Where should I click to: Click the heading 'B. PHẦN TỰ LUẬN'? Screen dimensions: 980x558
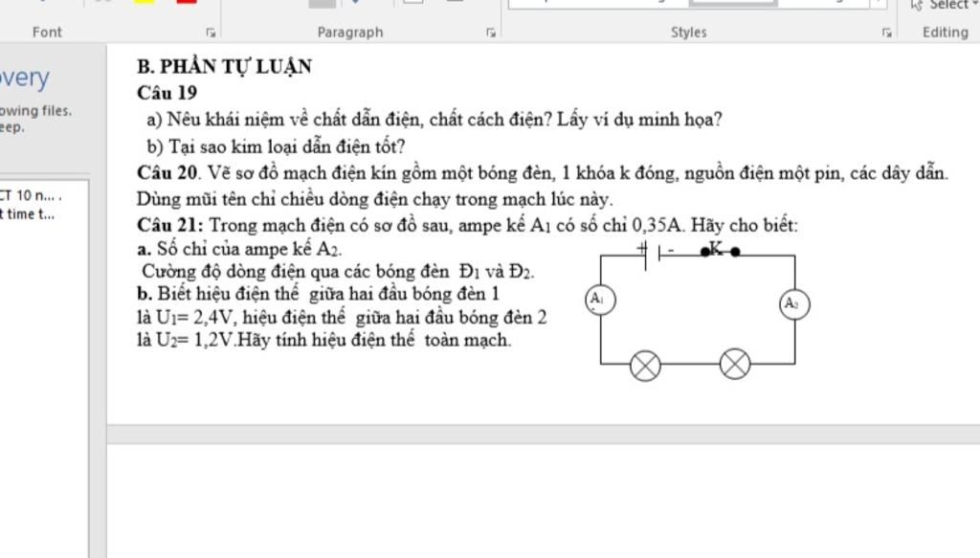[x=224, y=66]
